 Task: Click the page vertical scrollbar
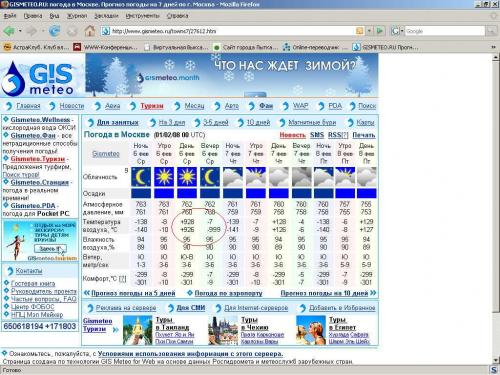[496, 209]
